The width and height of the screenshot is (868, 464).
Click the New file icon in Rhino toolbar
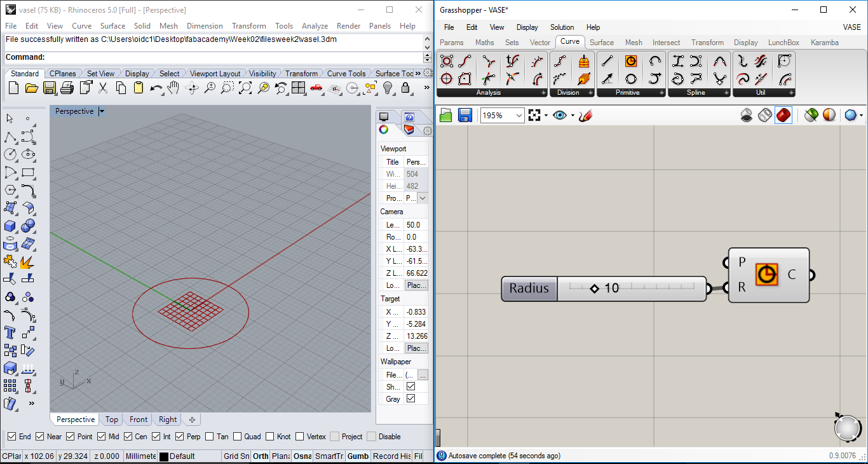click(13, 88)
